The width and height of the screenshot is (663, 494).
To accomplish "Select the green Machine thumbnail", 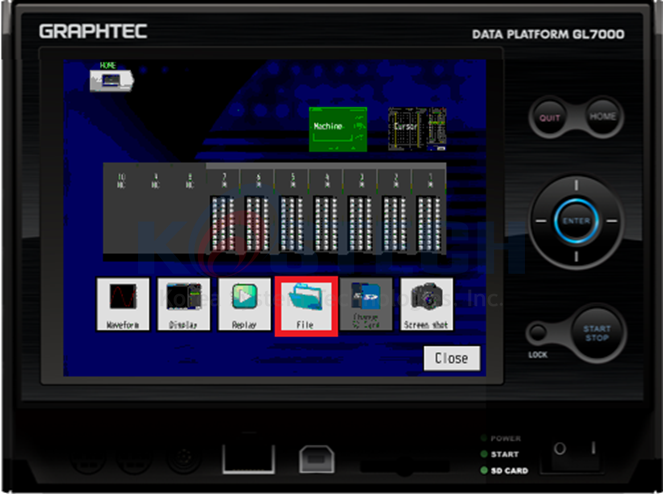I will 338,129.
